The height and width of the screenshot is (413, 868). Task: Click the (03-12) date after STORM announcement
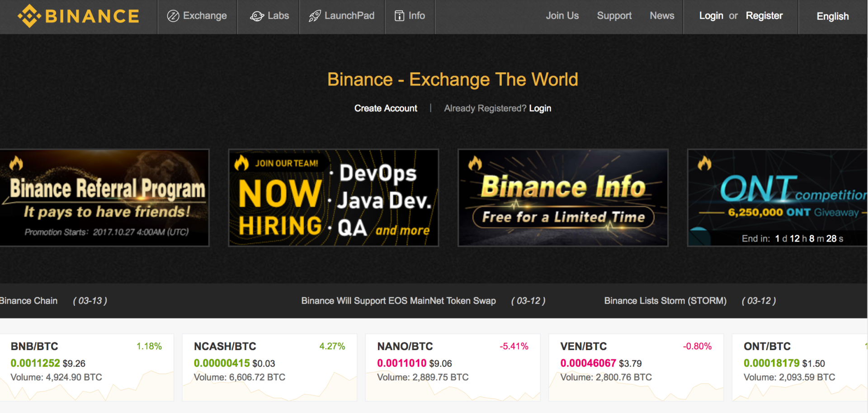(x=759, y=301)
